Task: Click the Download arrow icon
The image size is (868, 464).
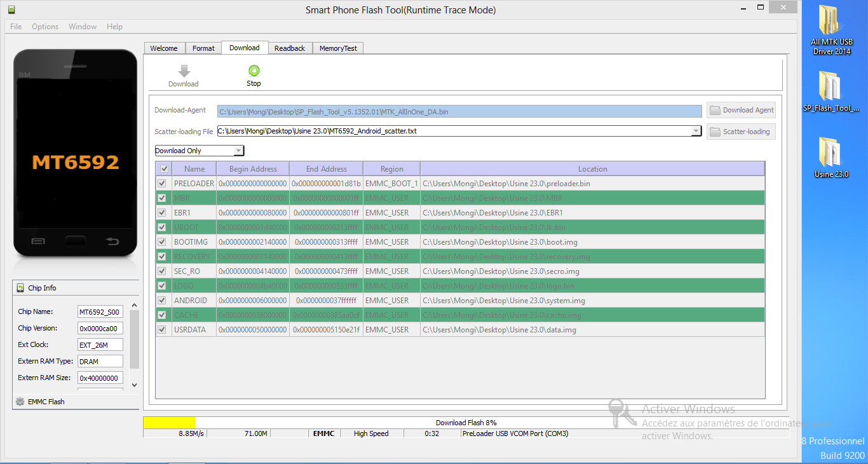Action: 184,71
